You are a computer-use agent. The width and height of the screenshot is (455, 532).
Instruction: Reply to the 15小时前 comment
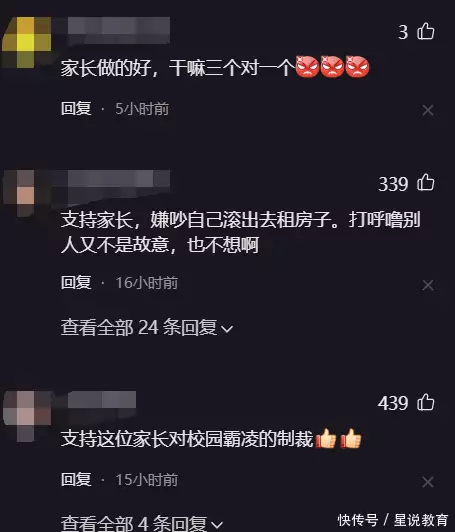point(76,479)
